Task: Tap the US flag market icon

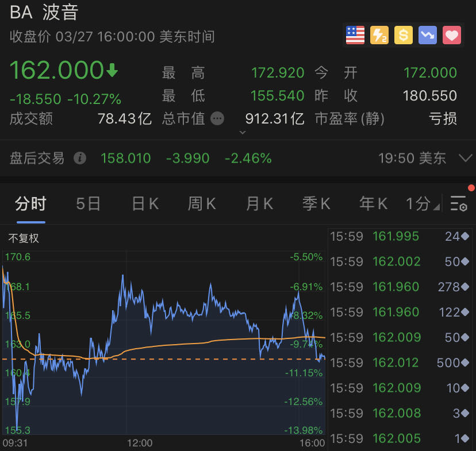Action: [x=355, y=35]
